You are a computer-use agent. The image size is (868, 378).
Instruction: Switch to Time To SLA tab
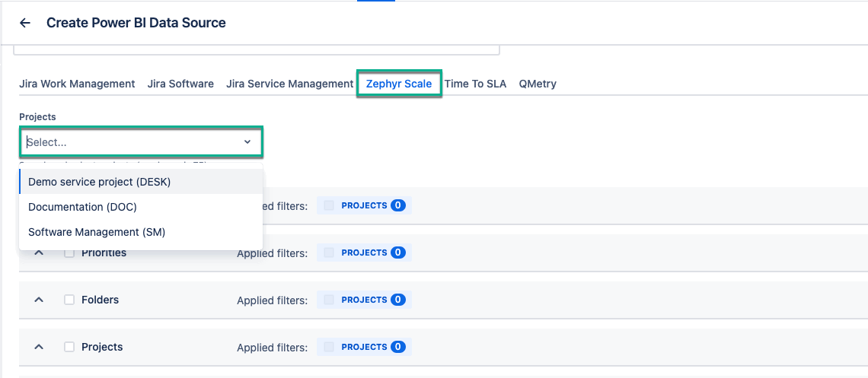click(x=475, y=84)
